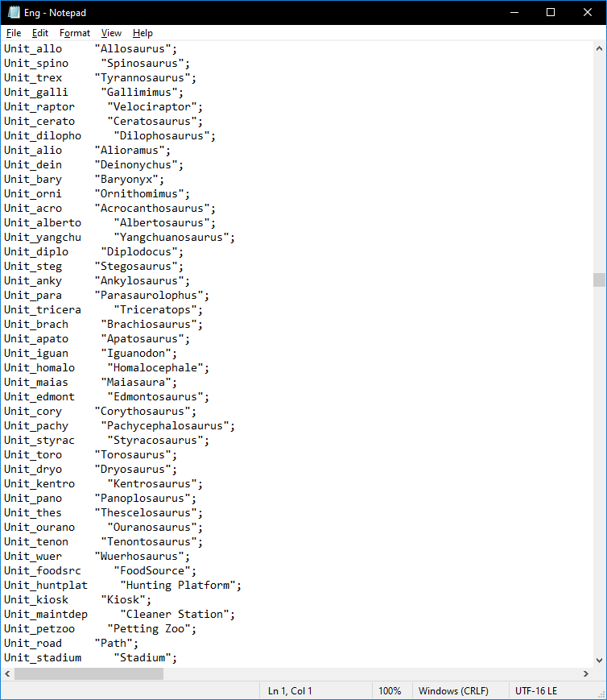Click the Unit_apato key
Screen dimensions: 607x700
[36, 339]
